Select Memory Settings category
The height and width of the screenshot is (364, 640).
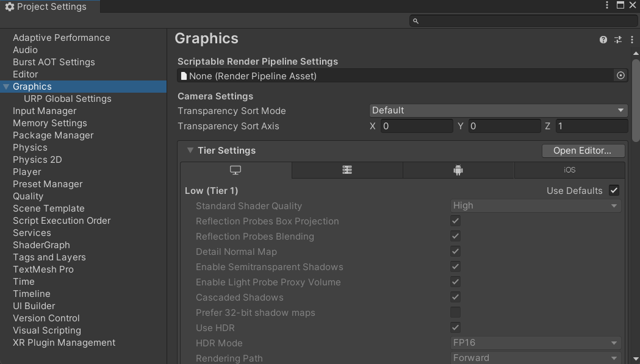coord(50,123)
